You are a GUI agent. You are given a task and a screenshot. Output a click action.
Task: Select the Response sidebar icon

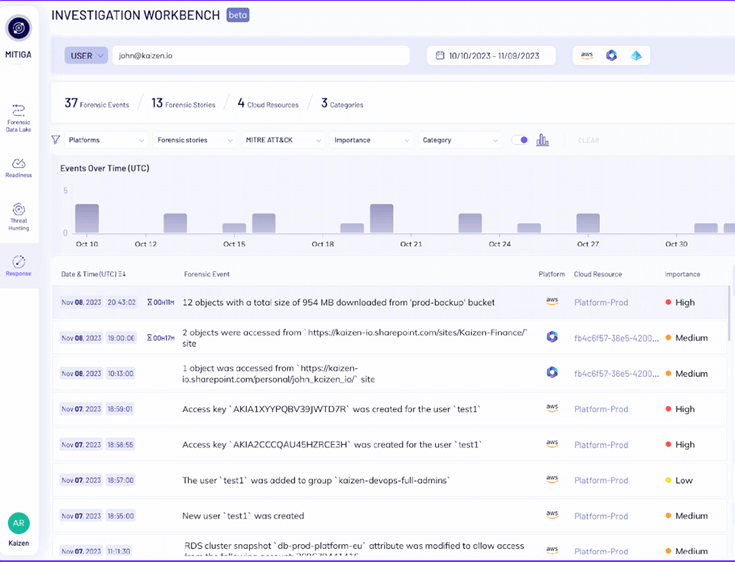[x=19, y=262]
